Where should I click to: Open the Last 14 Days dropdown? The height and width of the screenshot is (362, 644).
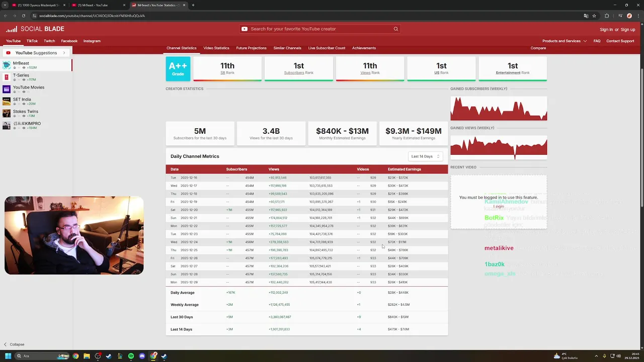pos(426,156)
